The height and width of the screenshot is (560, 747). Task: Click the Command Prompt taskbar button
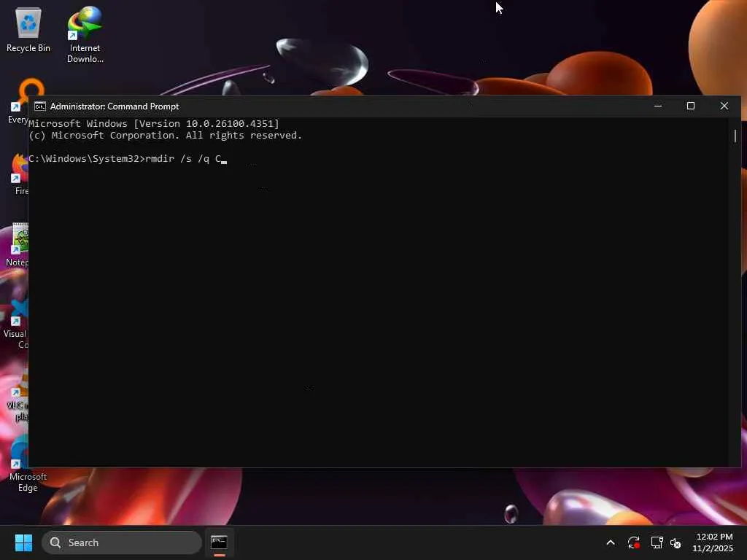pos(219,542)
